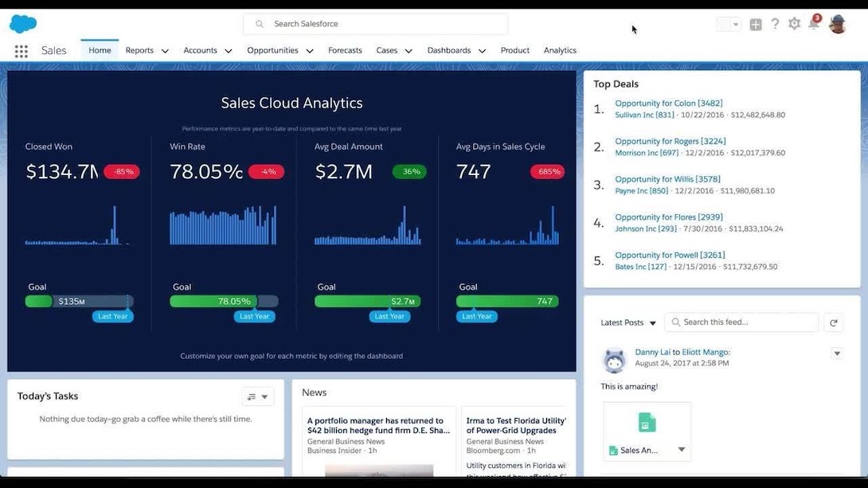Open the Irma to Test Florida Utility article
Screen dimensions: 868x488
tap(516, 425)
